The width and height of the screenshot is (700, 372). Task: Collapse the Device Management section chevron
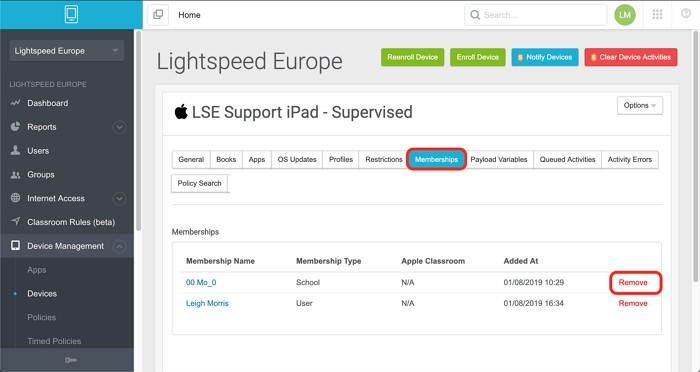(x=119, y=246)
